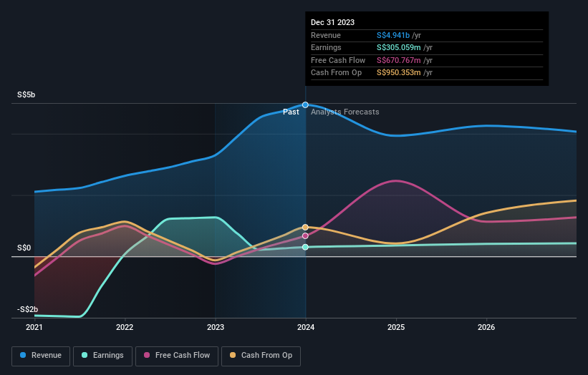Click the 'Revenue' row label in tooltip

(326, 35)
